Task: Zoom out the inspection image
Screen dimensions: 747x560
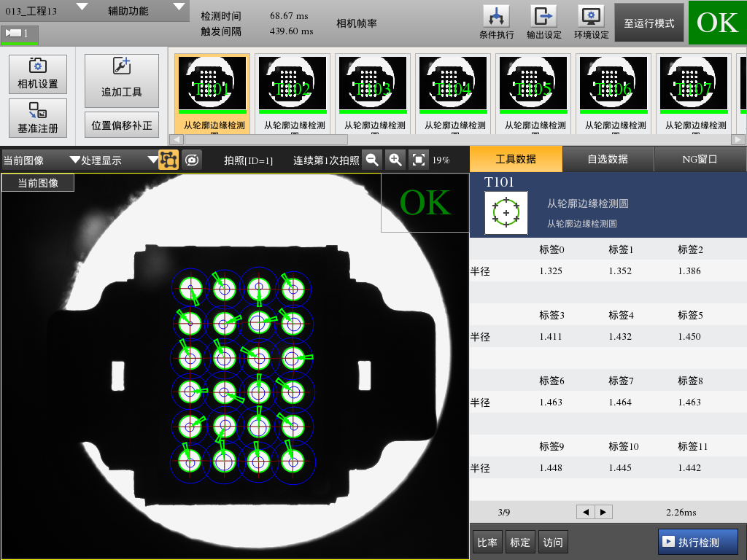Action: point(372,160)
